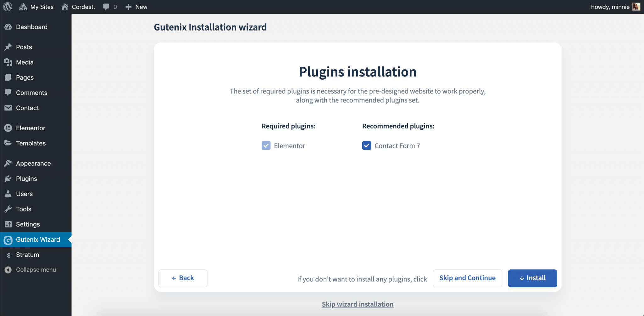Open Elementor menu item

[x=36, y=128]
